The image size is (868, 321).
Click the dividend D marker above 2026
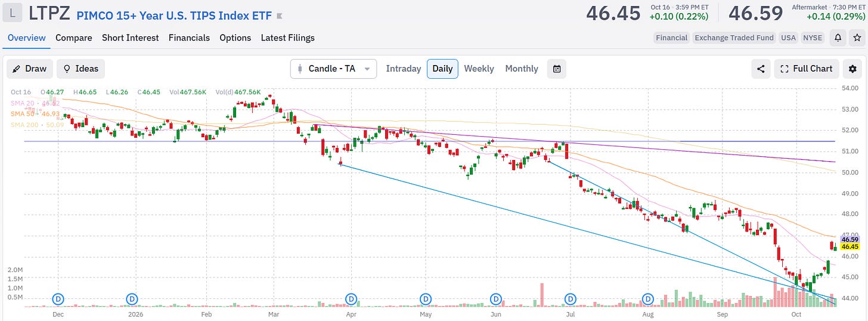coord(132,298)
